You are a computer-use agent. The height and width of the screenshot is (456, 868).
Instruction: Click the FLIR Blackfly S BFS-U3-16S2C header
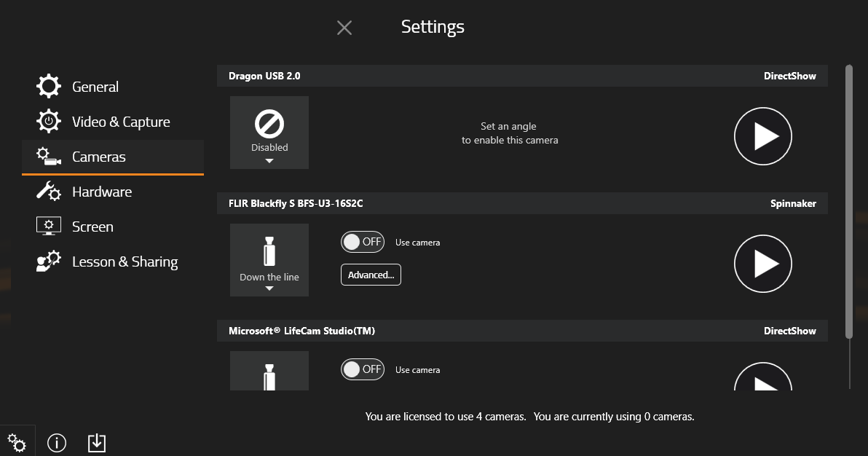(523, 203)
